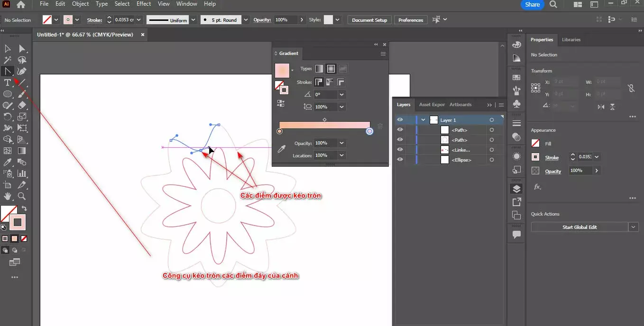
Task: Choose the Ellipse shape tool
Action: click(7, 94)
